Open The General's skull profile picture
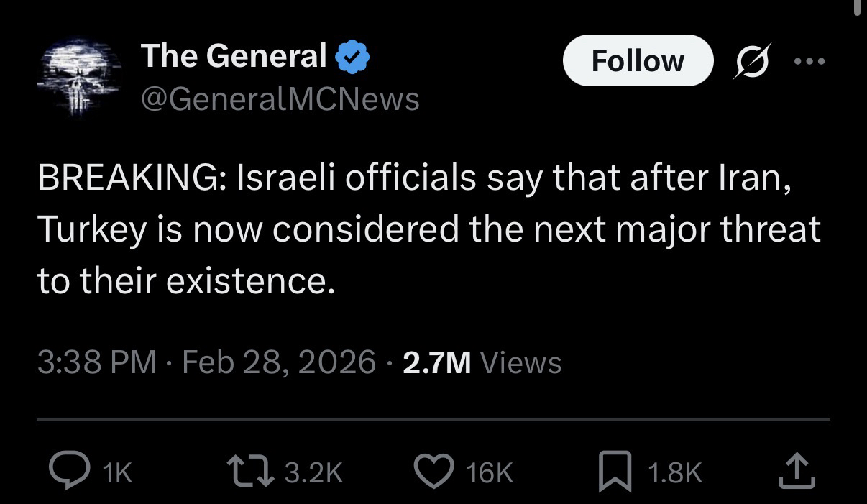The image size is (867, 504). pyautogui.click(x=77, y=75)
